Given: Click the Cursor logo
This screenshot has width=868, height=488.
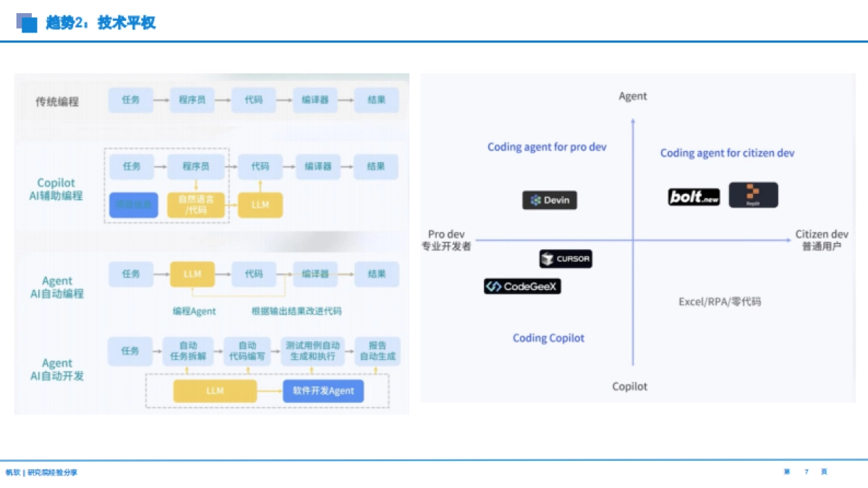Looking at the screenshot, I should 566,259.
